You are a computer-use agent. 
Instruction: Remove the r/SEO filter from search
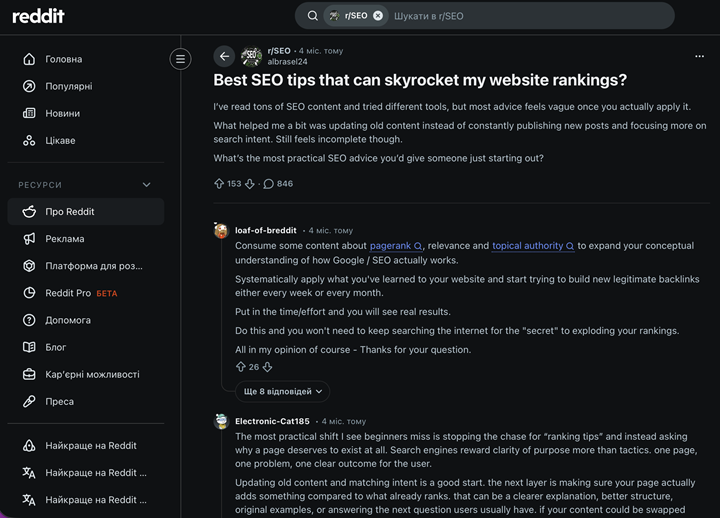[378, 16]
